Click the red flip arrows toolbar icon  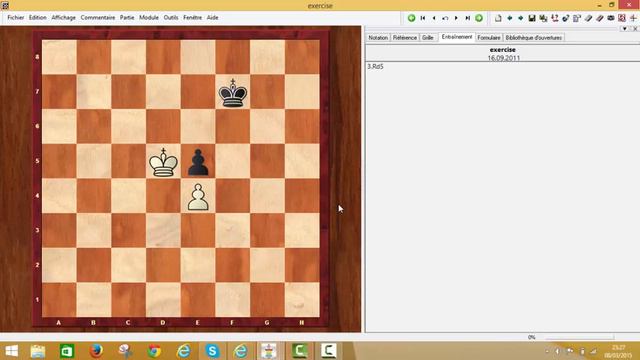(555, 18)
